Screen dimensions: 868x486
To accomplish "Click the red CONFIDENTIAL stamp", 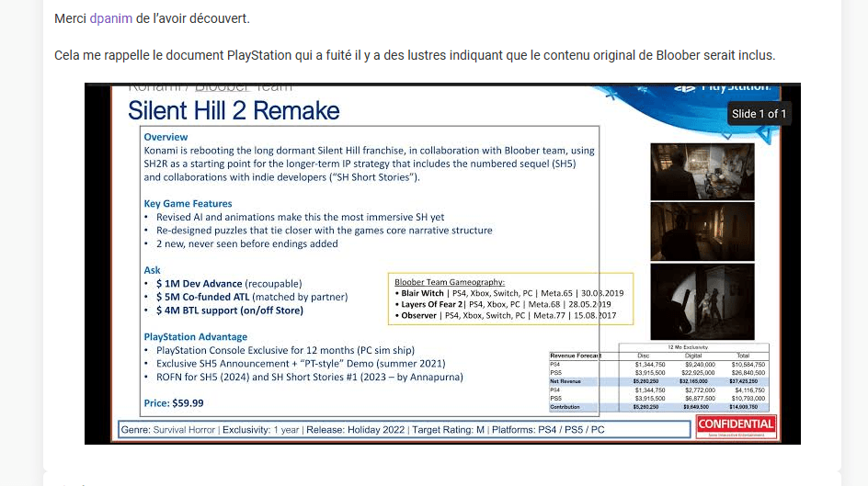I will pyautogui.click(x=736, y=425).
